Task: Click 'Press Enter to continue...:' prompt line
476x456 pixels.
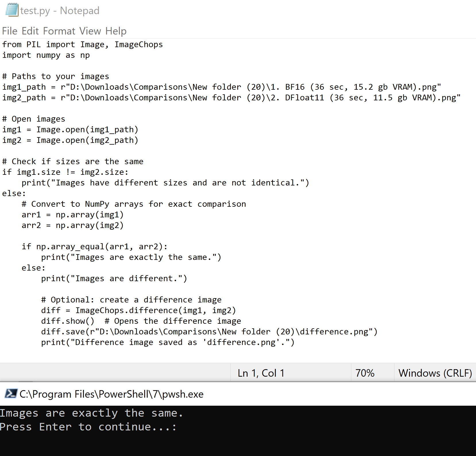Action: tap(88, 427)
